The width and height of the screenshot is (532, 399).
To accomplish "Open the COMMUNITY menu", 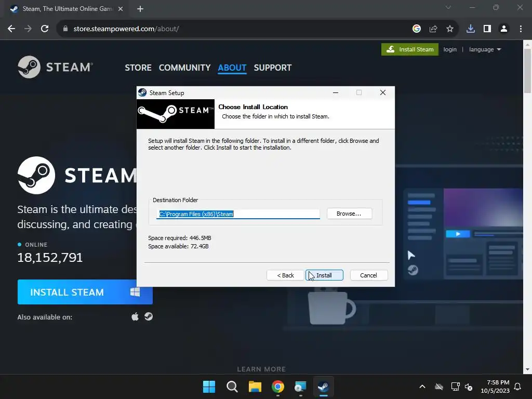I will 184,68.
